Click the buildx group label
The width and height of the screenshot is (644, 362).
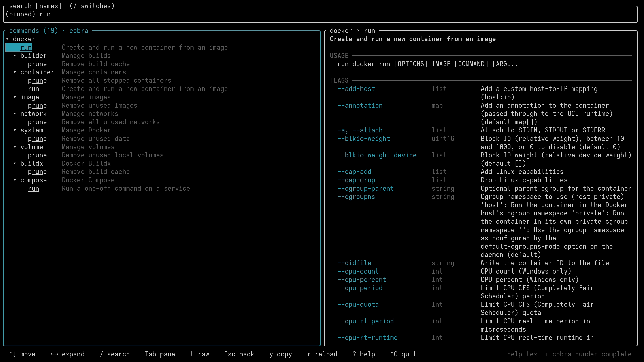click(32, 164)
